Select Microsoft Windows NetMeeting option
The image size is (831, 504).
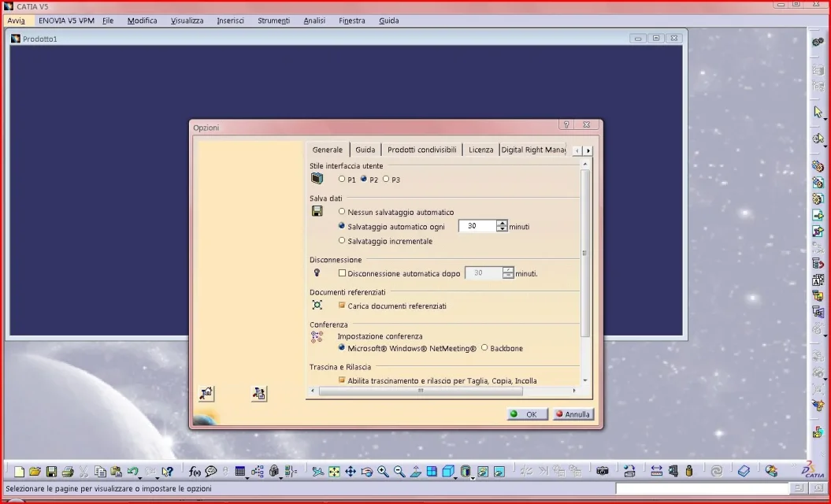(x=342, y=347)
